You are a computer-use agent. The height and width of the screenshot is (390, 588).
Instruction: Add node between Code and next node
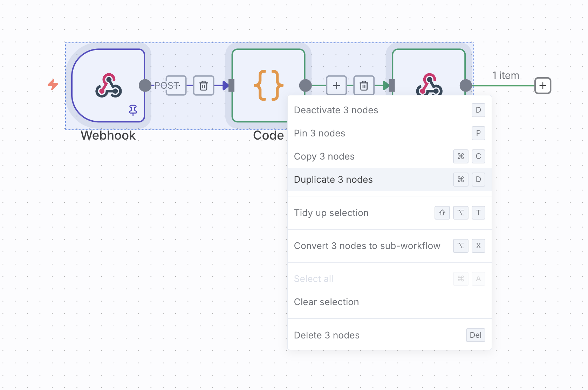click(336, 86)
